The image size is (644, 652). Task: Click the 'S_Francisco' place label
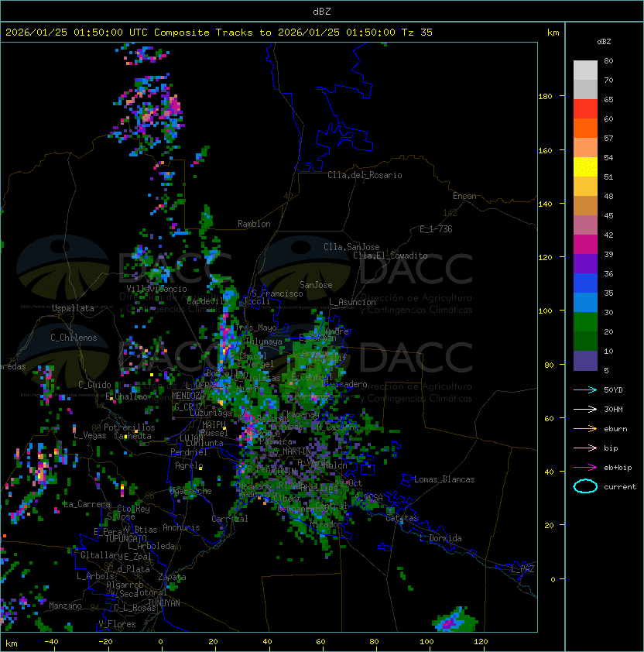tap(277, 294)
